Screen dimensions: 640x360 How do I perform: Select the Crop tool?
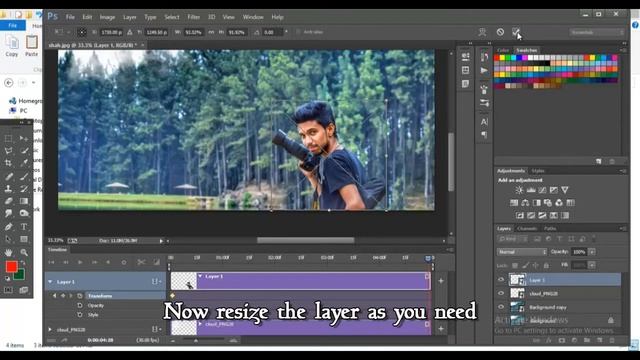[8, 163]
